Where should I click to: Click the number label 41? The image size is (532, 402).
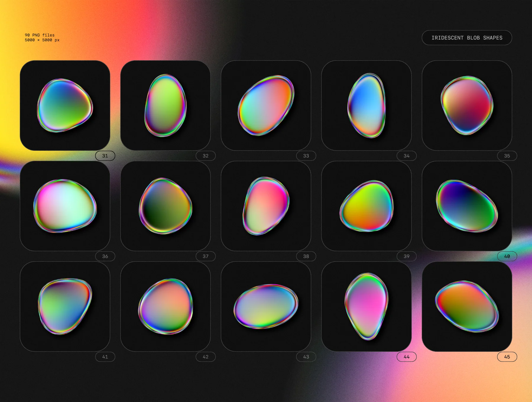[x=105, y=357]
